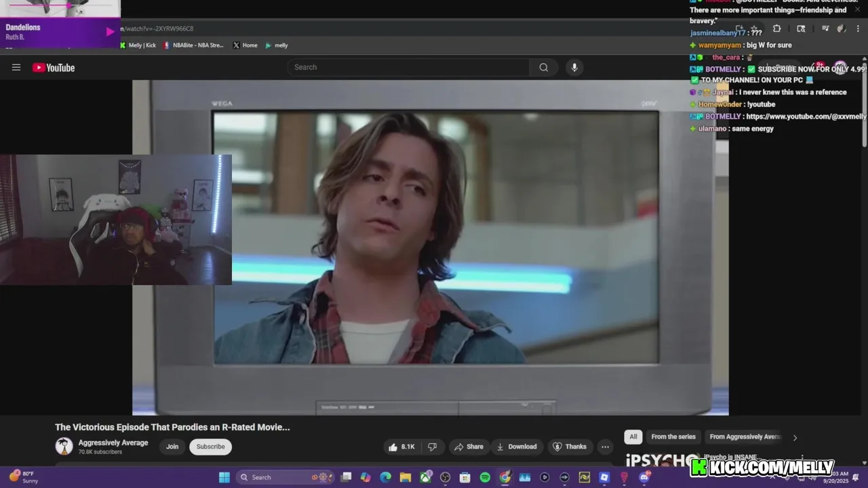Bookmark this page with the star icon
This screenshot has height=488, width=868.
[754, 28]
